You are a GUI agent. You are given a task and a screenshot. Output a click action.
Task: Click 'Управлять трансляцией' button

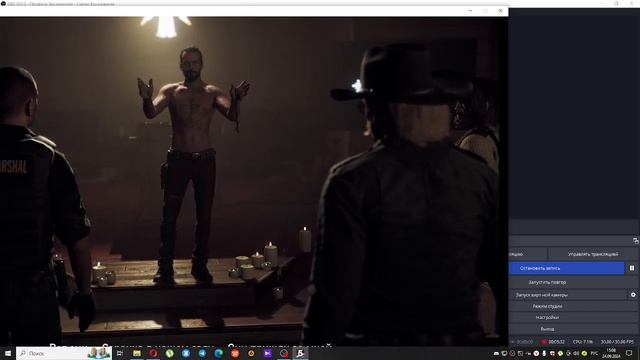(x=593, y=254)
